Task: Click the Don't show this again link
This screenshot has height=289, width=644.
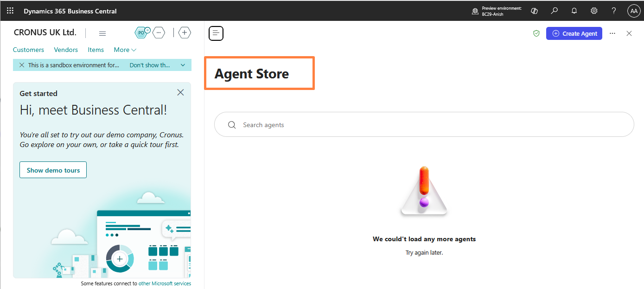Action: [150, 65]
